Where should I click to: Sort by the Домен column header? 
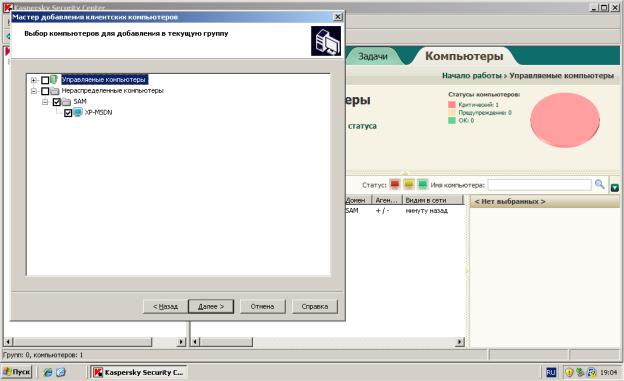358,200
